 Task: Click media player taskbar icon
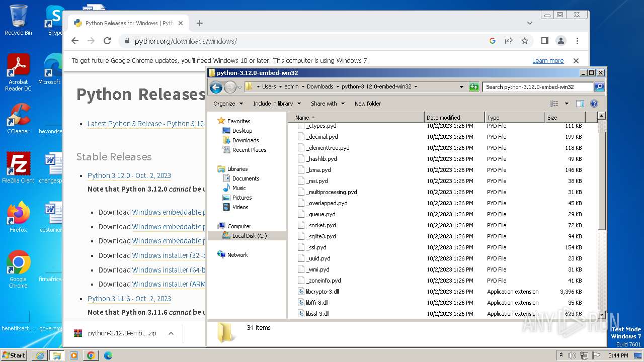point(73,355)
